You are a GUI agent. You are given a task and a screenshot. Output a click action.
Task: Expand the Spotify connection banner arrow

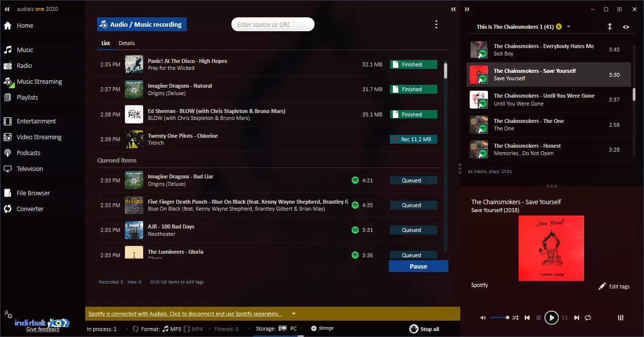click(294, 314)
